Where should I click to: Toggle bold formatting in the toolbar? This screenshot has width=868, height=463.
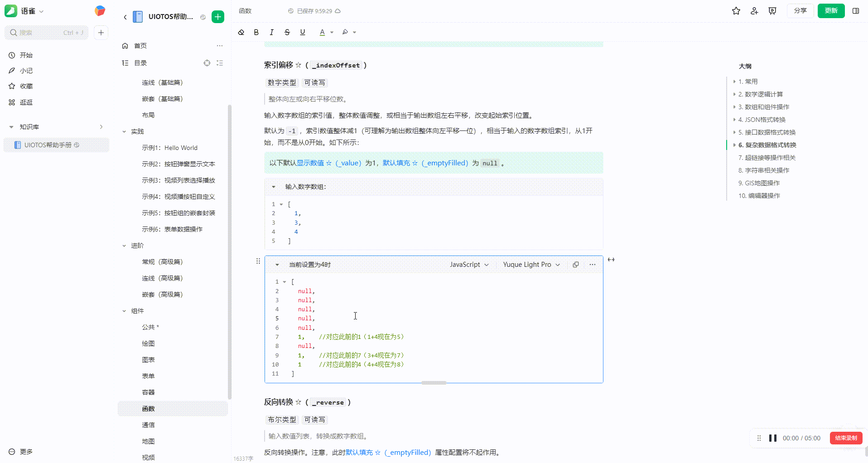coord(256,32)
